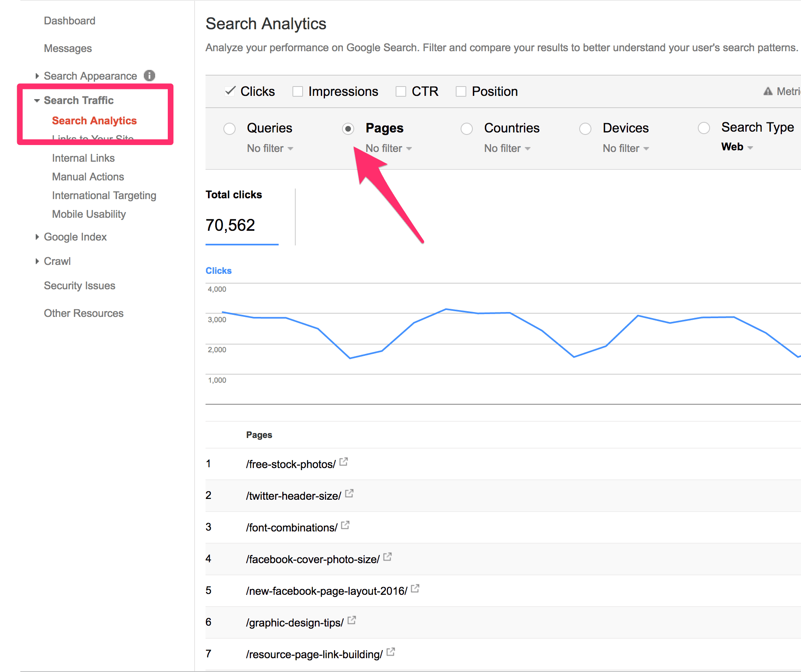
Task: Expand the Search Appearance section arrow
Action: [37, 76]
